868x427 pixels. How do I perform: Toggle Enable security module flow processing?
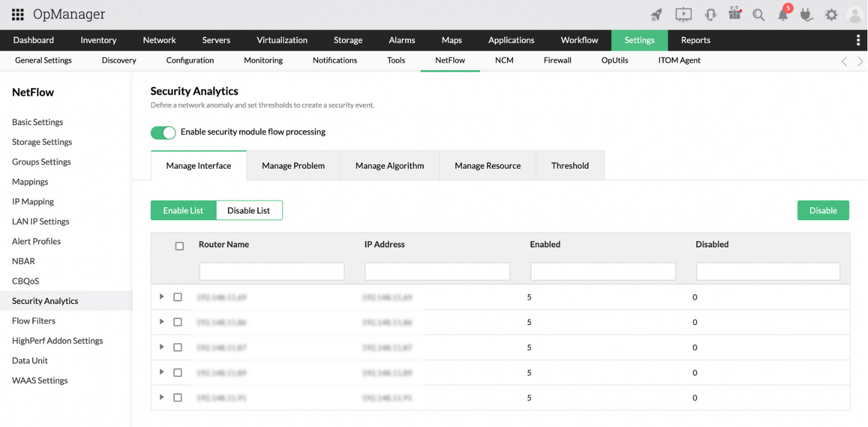[x=163, y=132]
